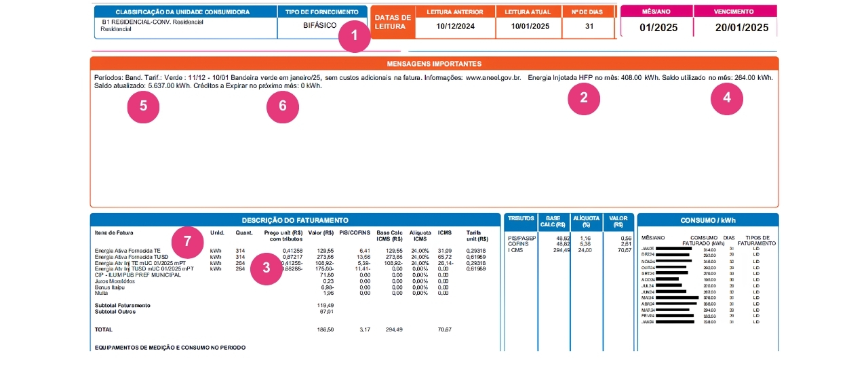Image resolution: width=868 pixels, height=366 pixels.
Task: Select 'Energia Atv Inj TE mUC 01/2025 mPT' row
Action: (x=140, y=263)
